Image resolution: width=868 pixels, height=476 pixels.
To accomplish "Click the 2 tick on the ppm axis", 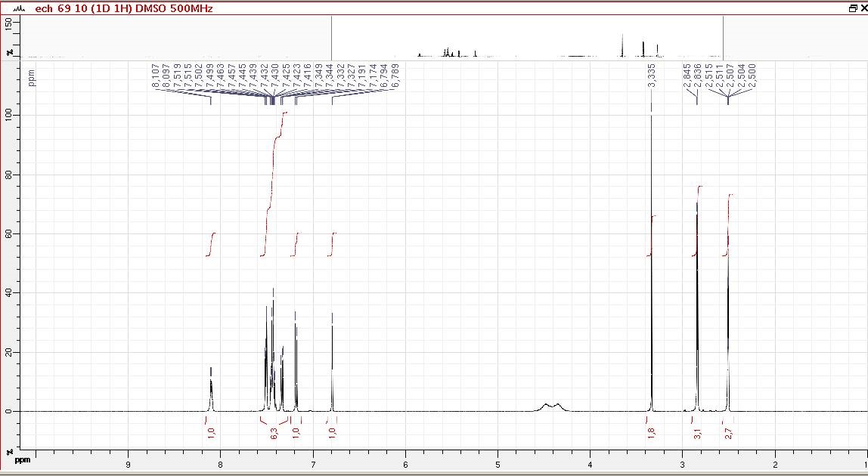I will click(775, 465).
